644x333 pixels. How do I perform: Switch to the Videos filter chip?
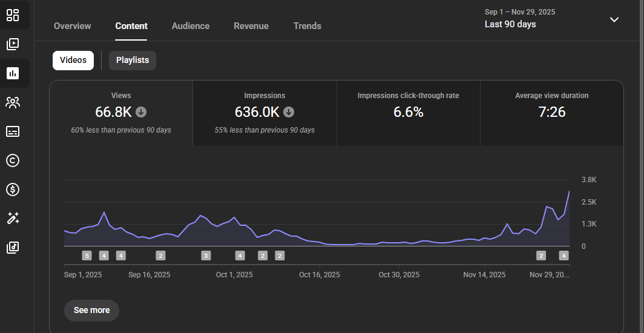point(73,61)
